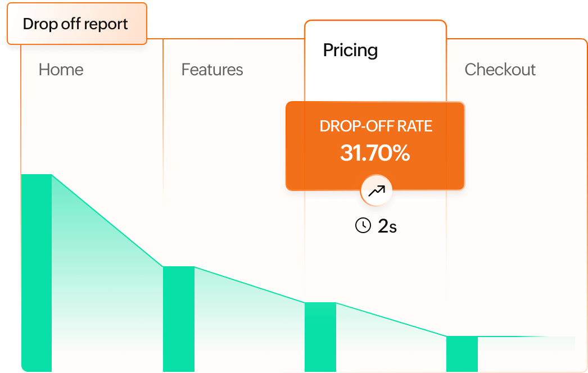The height and width of the screenshot is (373, 588).
Task: Click the trending-up arrow icon
Action: 376,191
